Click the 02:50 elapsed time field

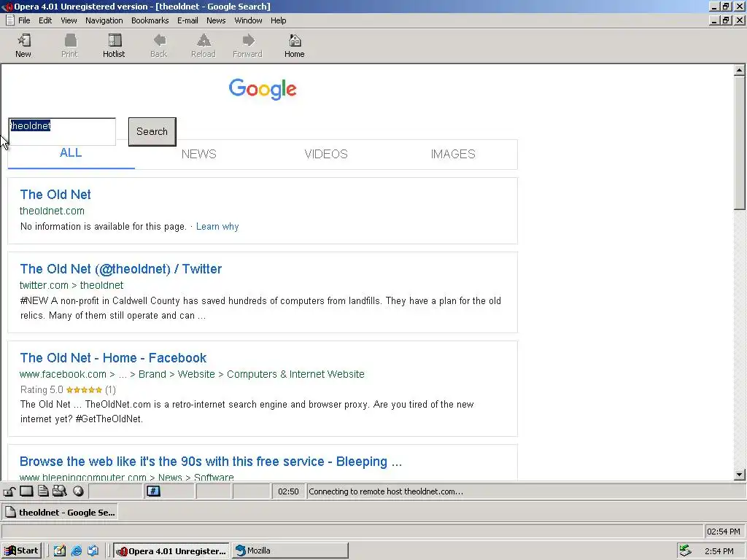click(288, 491)
